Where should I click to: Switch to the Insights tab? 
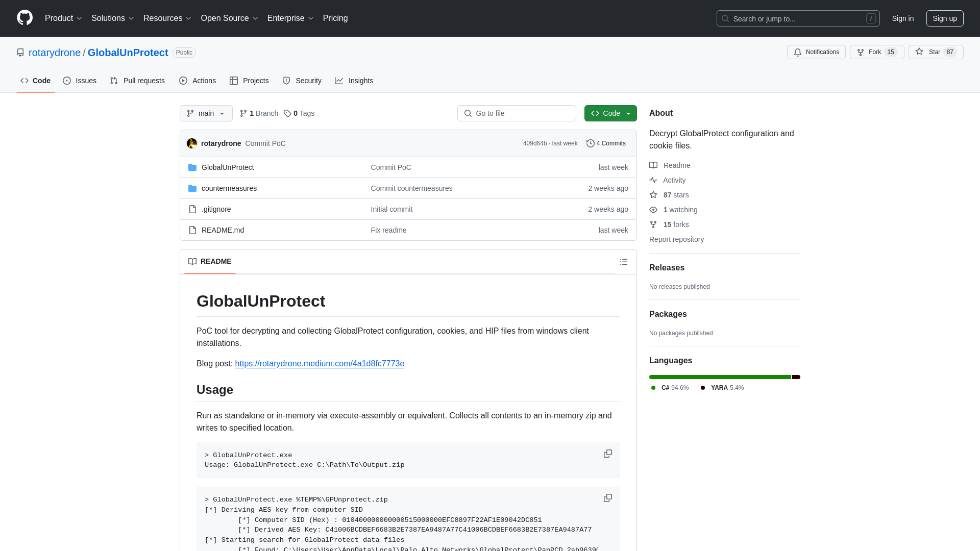[x=354, y=81]
